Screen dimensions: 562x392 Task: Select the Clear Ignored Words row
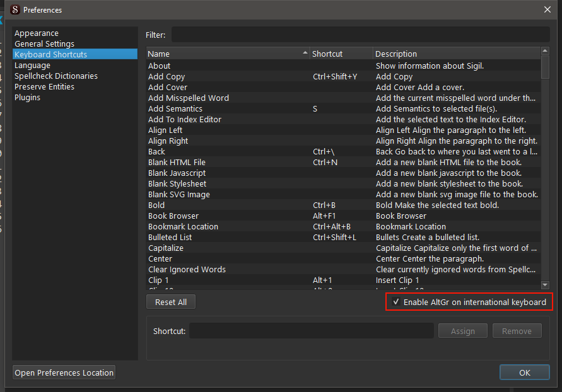(343, 270)
